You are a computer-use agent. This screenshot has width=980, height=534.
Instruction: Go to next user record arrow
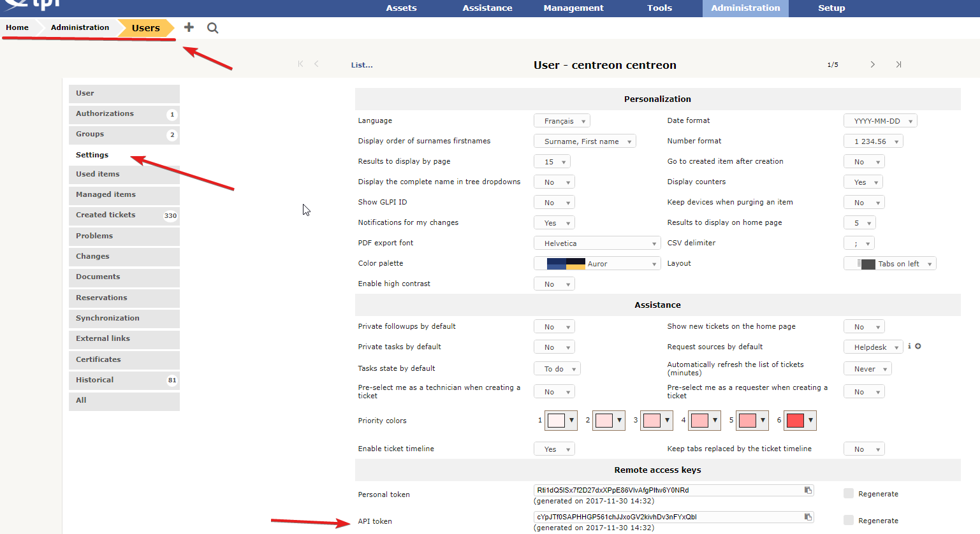click(x=872, y=64)
